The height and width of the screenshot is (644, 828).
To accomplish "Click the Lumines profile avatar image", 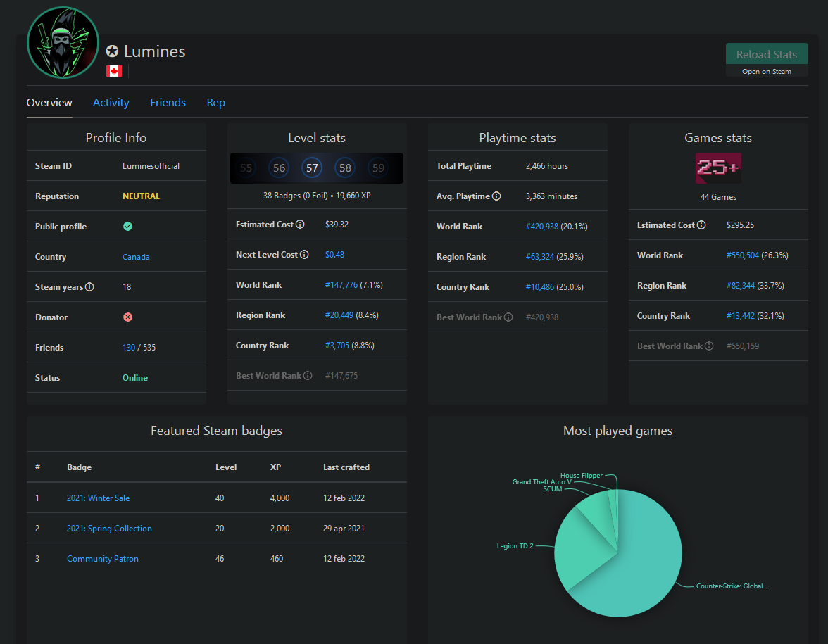I will click(x=63, y=43).
